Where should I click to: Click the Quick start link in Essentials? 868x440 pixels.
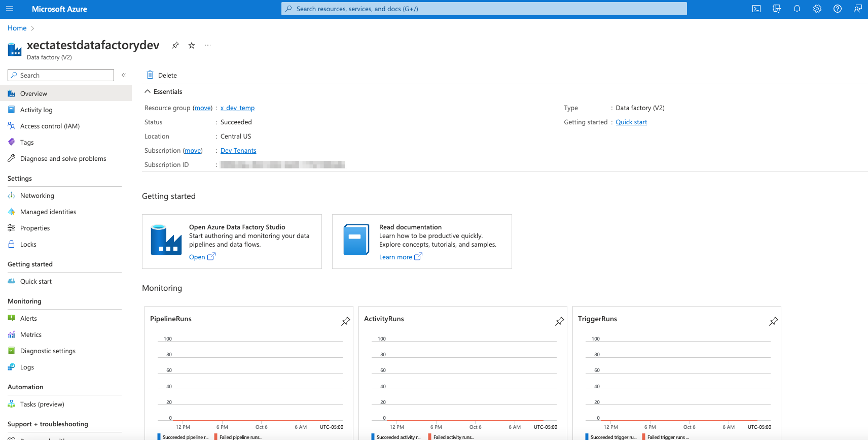point(631,122)
